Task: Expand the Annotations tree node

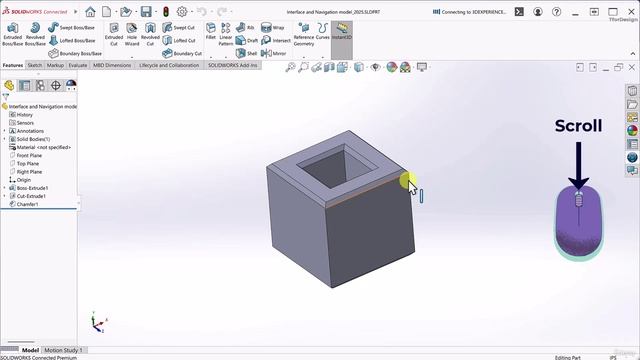Action: 4,131
